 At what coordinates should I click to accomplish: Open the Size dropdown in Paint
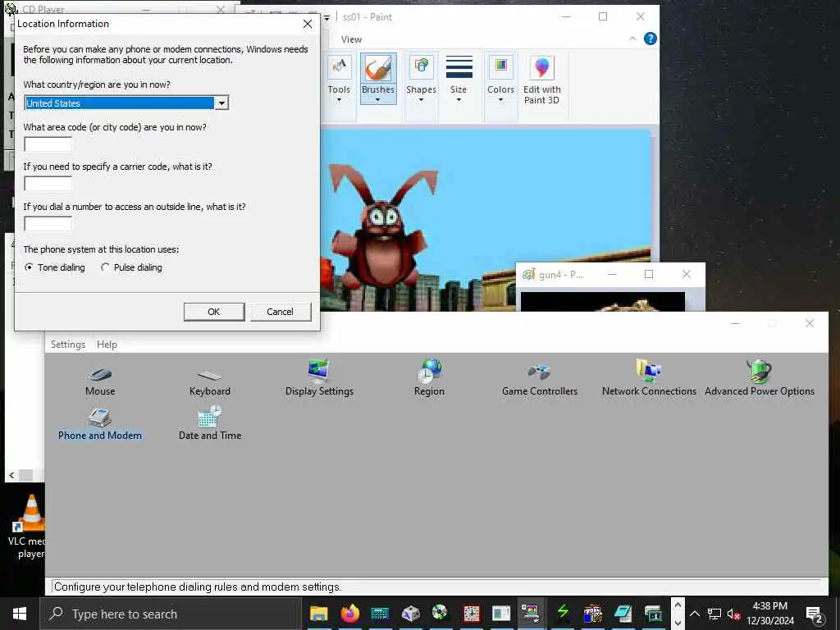[459, 80]
